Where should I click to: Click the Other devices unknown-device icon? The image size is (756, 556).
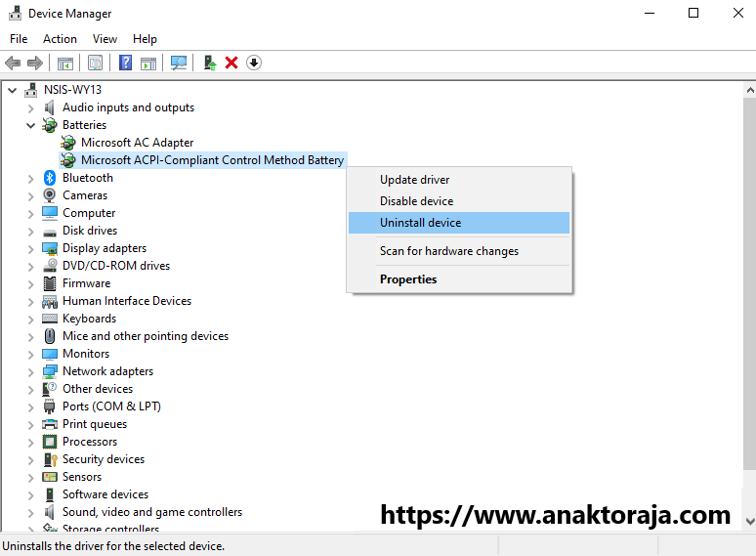49,389
